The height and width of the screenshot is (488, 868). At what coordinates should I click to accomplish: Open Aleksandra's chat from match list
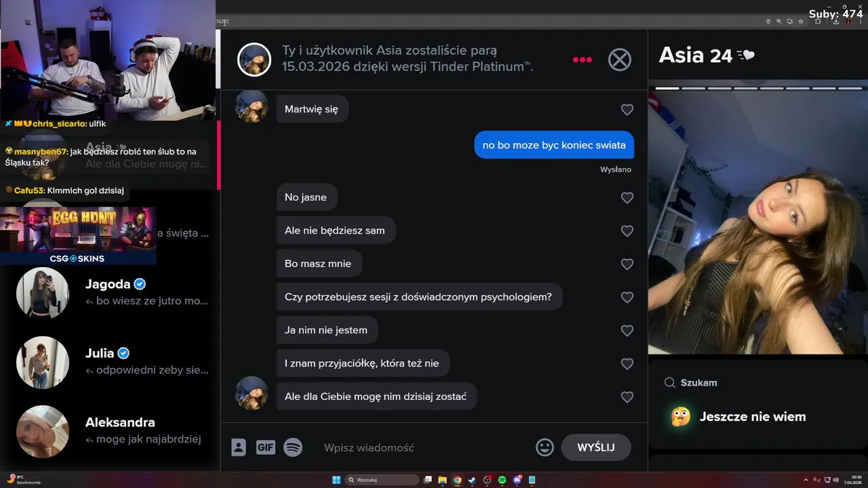point(112,431)
